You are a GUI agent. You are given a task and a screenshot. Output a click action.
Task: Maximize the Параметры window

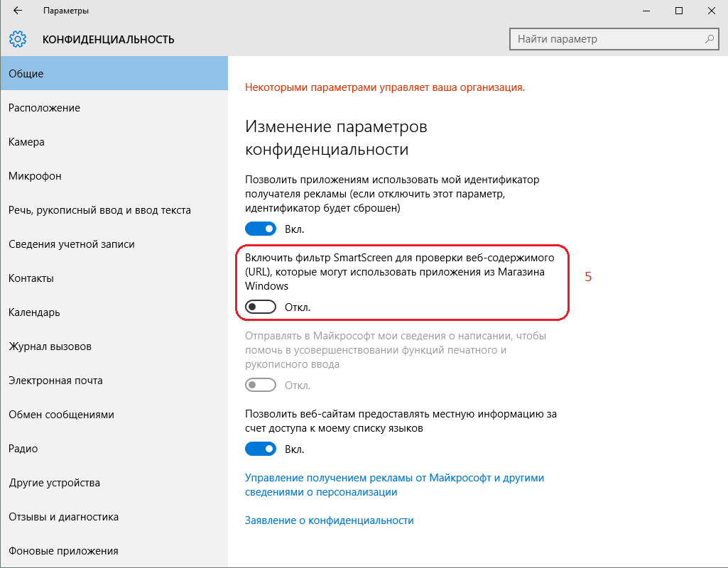(x=679, y=11)
